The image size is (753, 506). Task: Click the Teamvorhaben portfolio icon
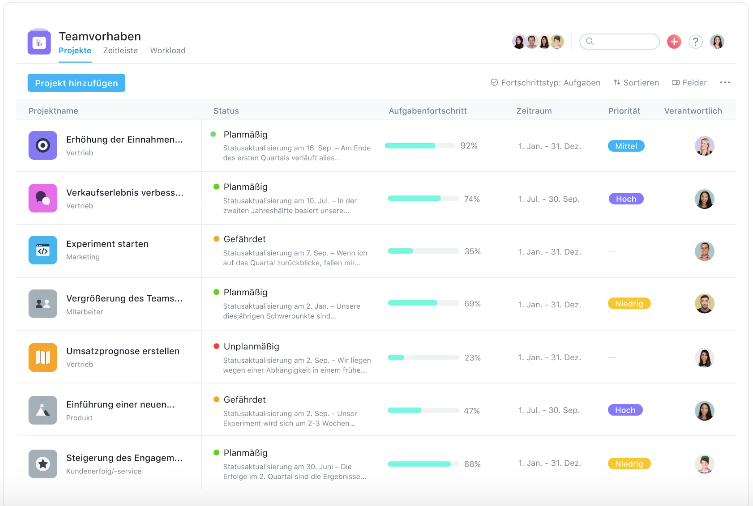coord(39,42)
